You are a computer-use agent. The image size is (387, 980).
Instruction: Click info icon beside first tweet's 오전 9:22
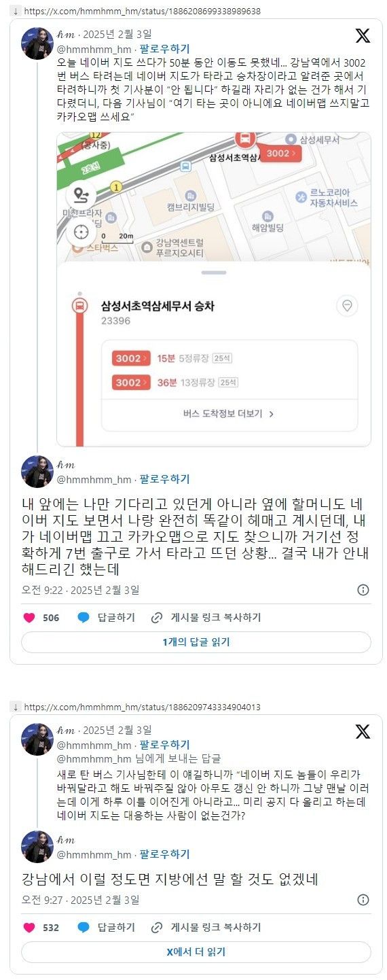(x=363, y=590)
